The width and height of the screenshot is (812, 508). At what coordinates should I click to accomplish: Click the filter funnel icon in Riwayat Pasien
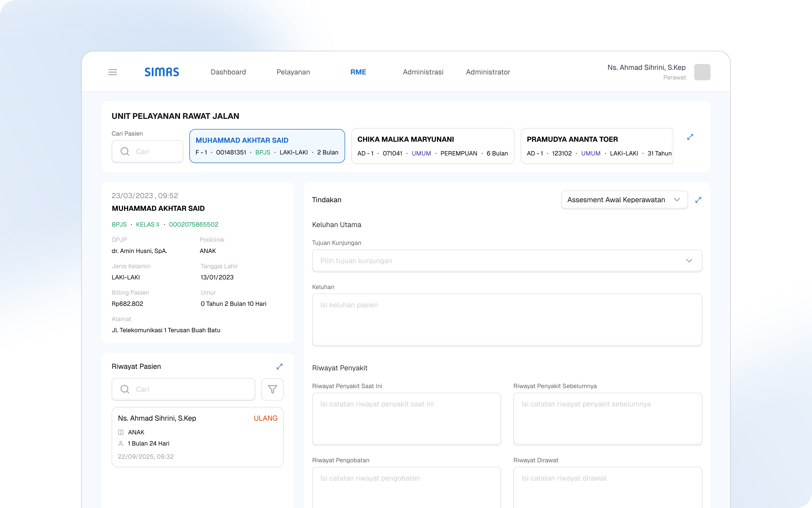pyautogui.click(x=273, y=389)
